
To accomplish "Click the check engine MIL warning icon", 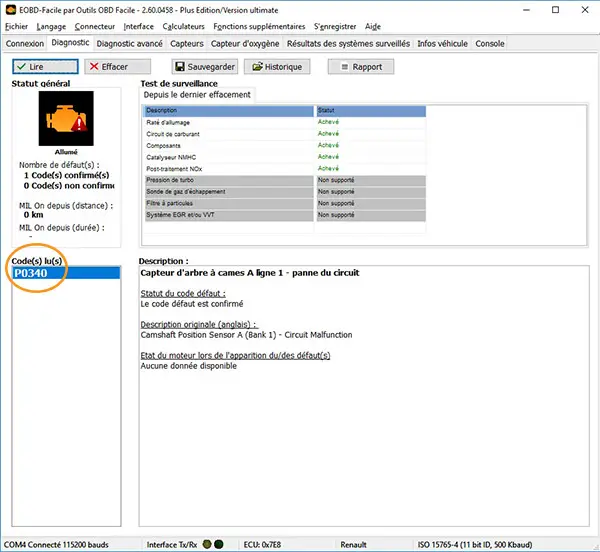I will tap(65, 121).
